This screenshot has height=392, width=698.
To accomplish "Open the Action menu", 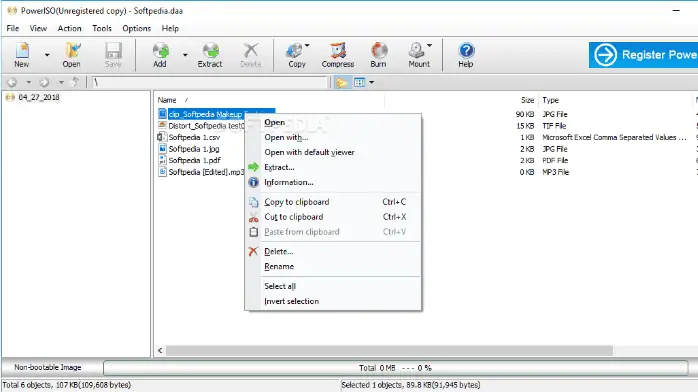I will 69,28.
